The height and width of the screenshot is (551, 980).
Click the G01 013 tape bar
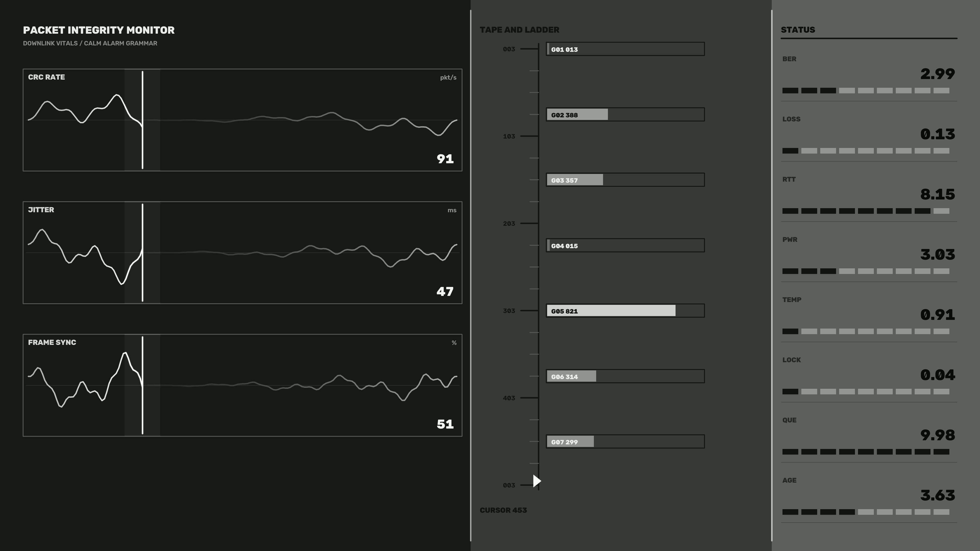[x=625, y=49]
